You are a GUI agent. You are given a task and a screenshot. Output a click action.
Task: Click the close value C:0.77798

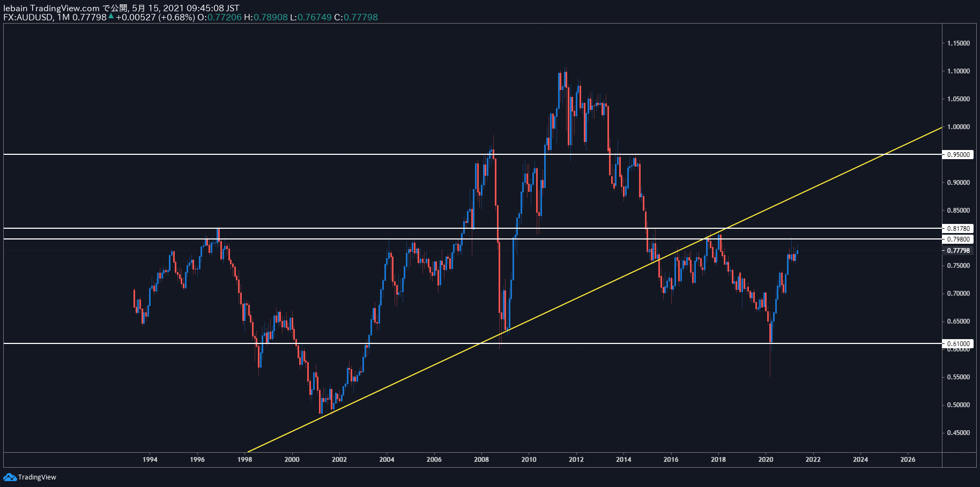pos(356,17)
